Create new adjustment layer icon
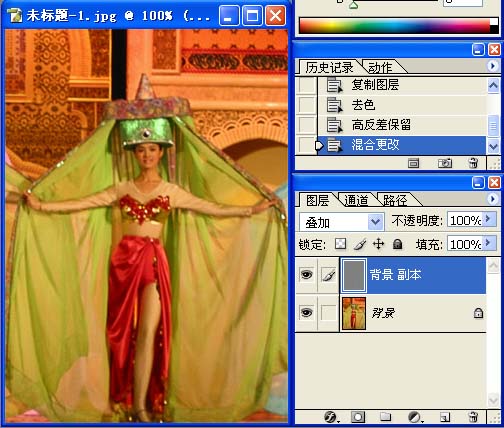Viewport: 504px width, 428px height. [415, 417]
